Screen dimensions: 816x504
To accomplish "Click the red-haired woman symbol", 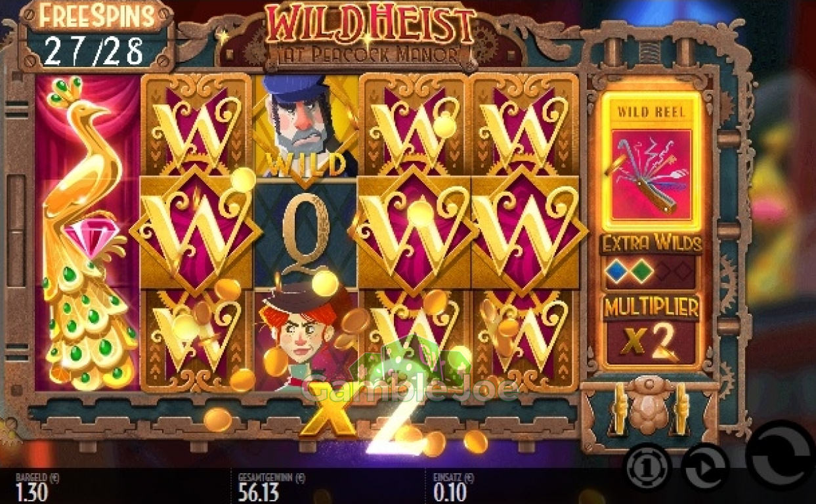I will (x=303, y=339).
